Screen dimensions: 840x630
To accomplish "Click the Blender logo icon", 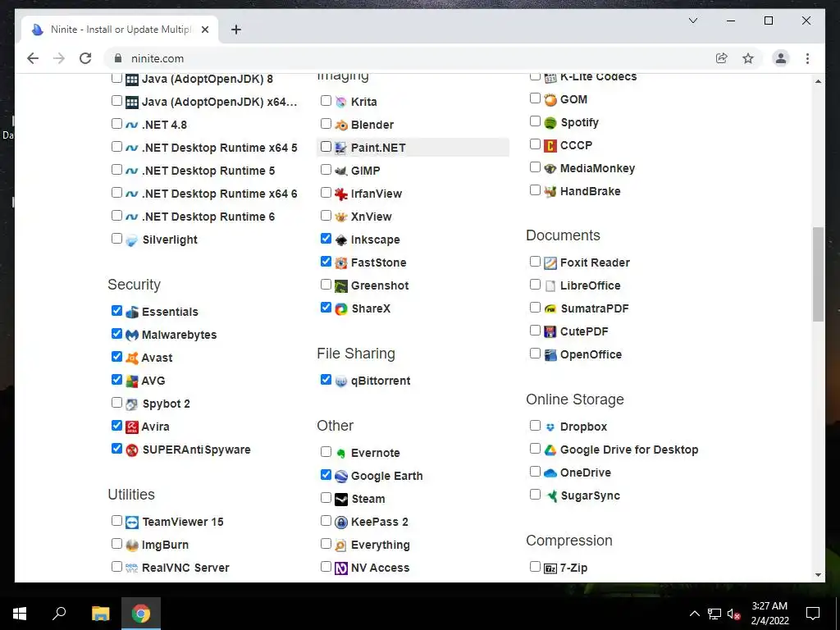I will [341, 125].
